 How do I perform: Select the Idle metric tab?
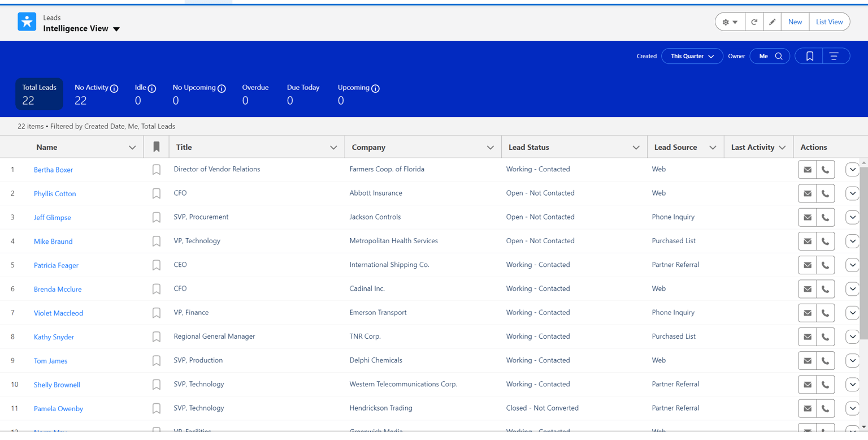145,94
